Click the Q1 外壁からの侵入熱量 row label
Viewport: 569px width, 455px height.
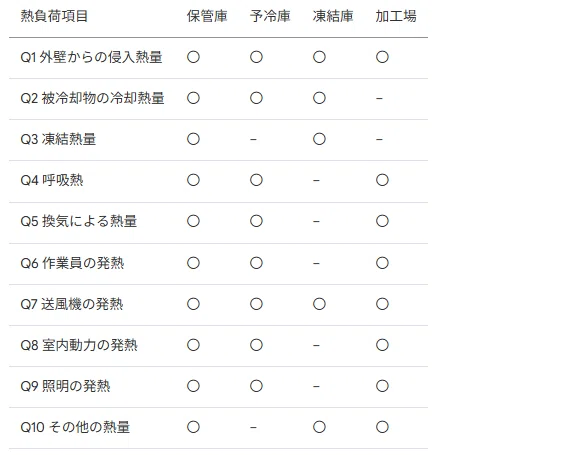91,57
